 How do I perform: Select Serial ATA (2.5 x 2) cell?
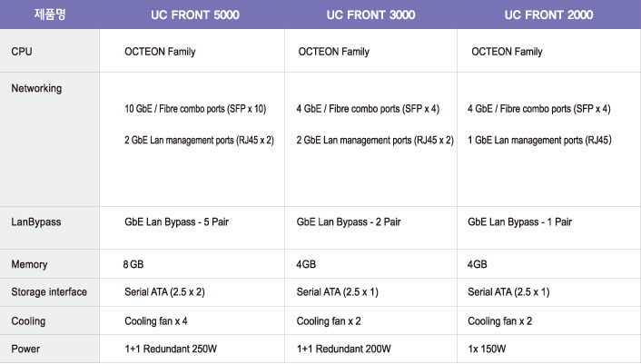coord(164,292)
